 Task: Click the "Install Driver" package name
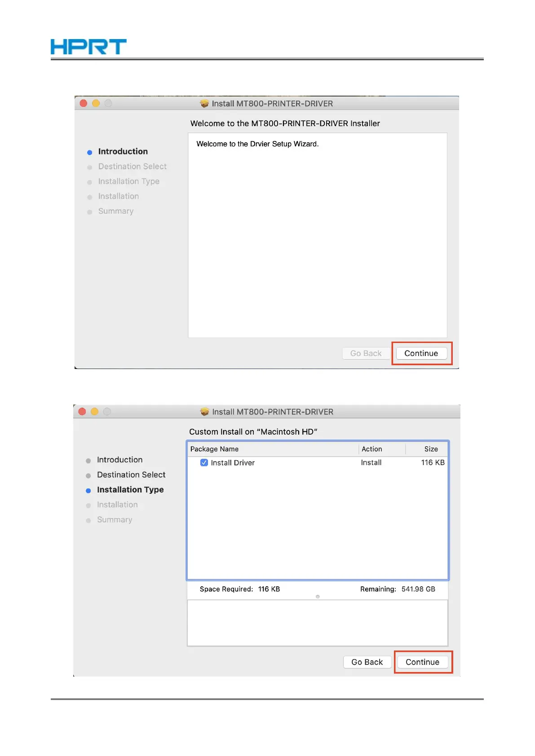coord(233,463)
